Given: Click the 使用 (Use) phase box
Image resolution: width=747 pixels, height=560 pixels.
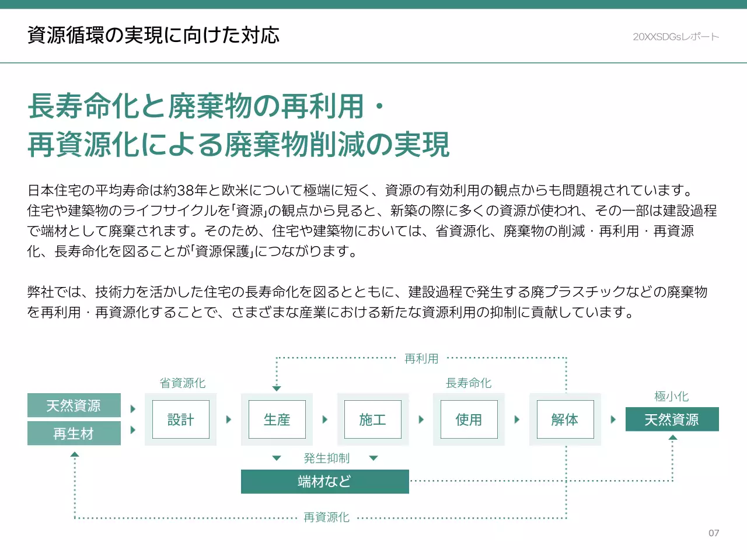Looking at the screenshot, I should click(x=469, y=419).
